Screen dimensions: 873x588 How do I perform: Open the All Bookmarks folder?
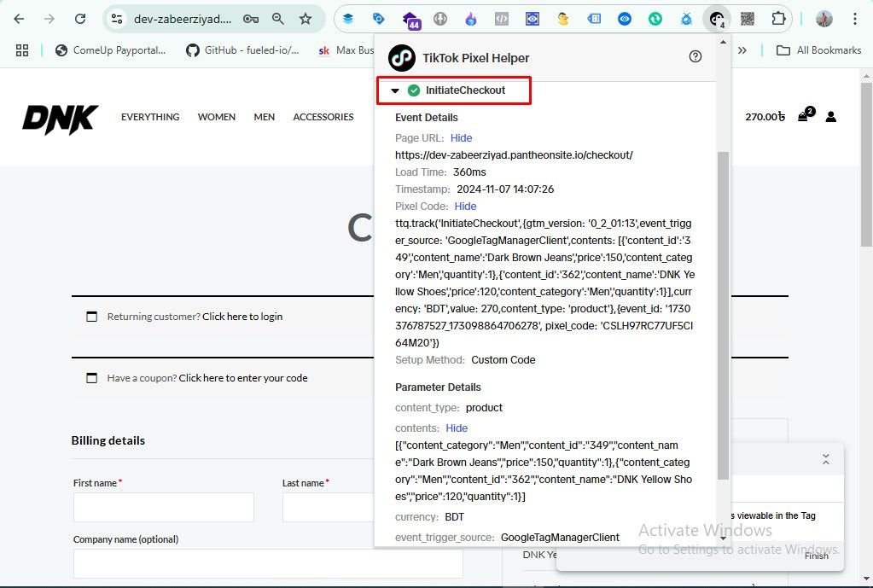tap(818, 50)
